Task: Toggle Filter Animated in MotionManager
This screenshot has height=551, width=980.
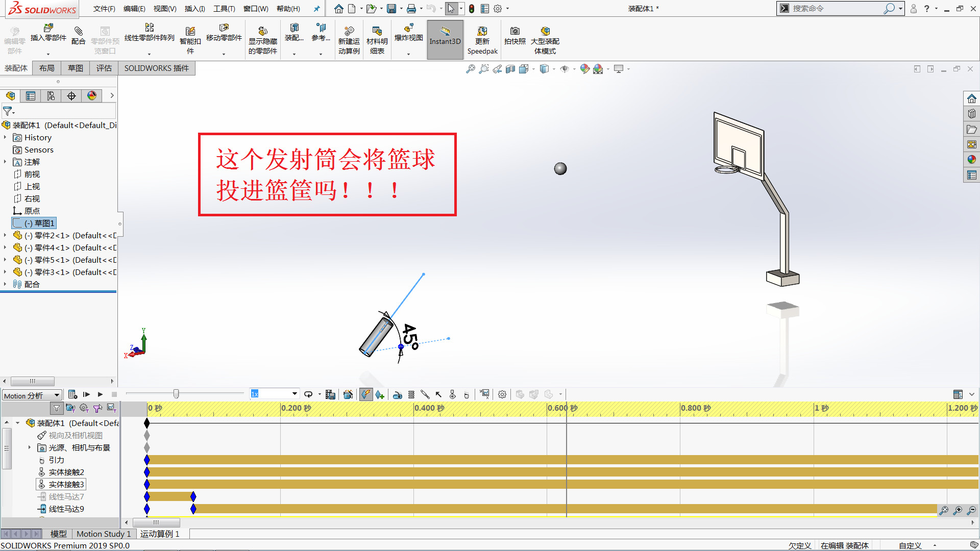Action: pos(70,408)
